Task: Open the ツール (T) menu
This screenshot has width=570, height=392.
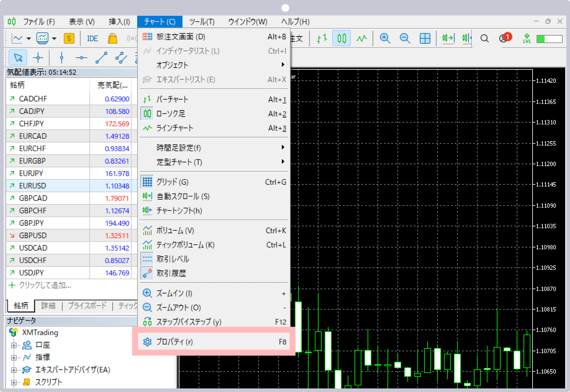Action: (202, 22)
